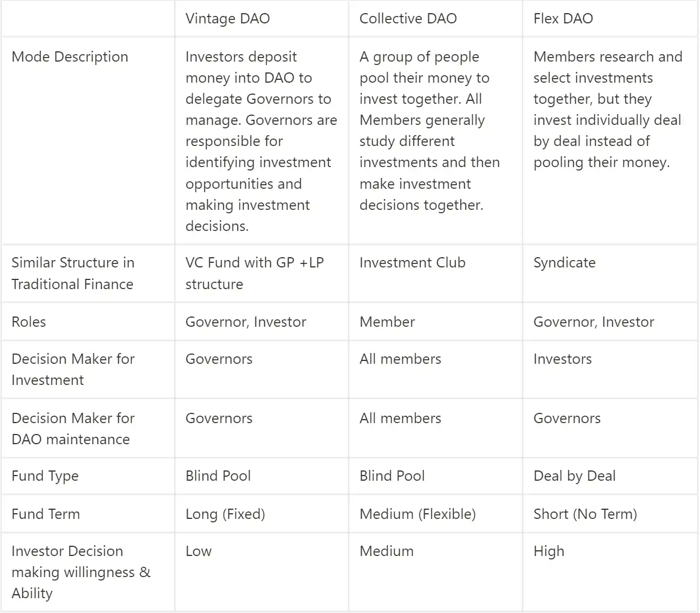The image size is (700, 613).
Task: Click the Fund Type row label
Action: coord(45,476)
